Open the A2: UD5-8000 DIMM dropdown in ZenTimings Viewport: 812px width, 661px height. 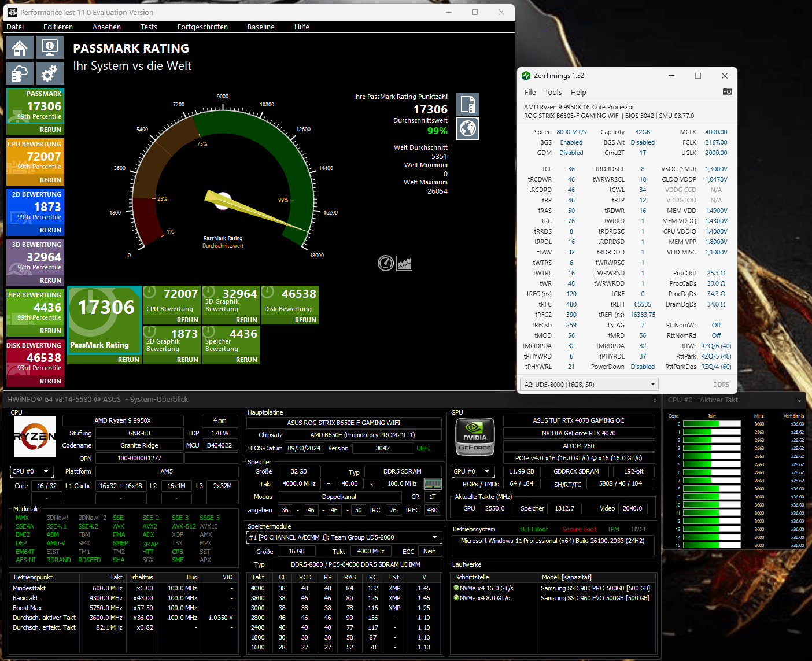click(589, 385)
